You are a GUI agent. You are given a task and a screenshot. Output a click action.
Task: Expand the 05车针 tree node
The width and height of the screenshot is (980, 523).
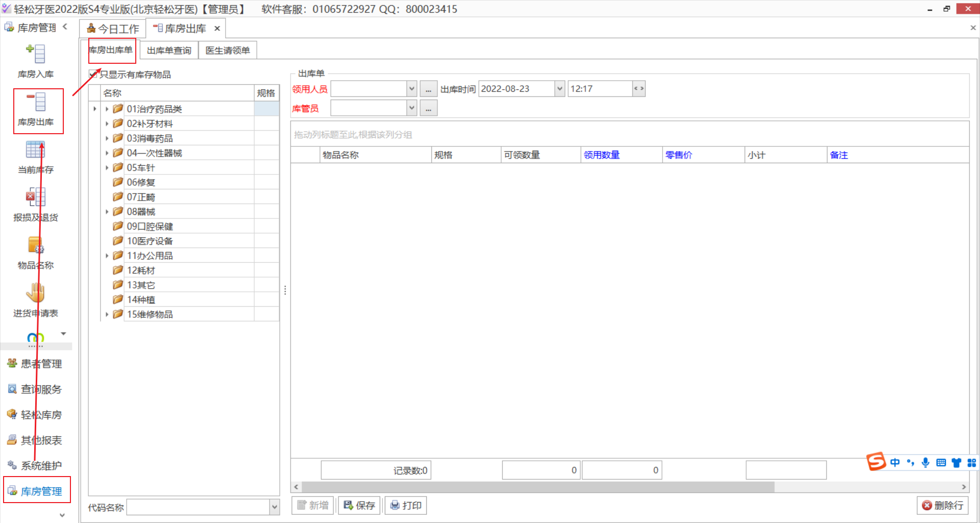tap(107, 167)
